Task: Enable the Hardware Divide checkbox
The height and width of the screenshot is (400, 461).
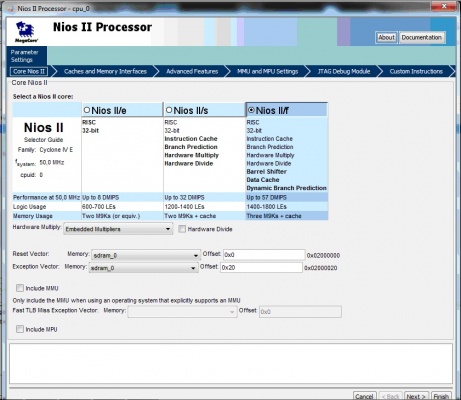Action: tap(182, 229)
